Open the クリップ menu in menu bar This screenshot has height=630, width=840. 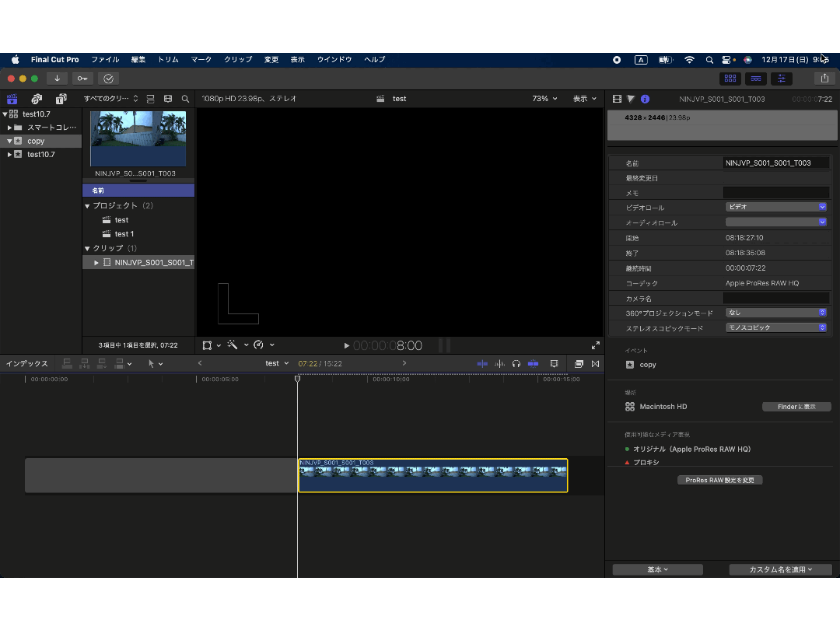(x=238, y=60)
